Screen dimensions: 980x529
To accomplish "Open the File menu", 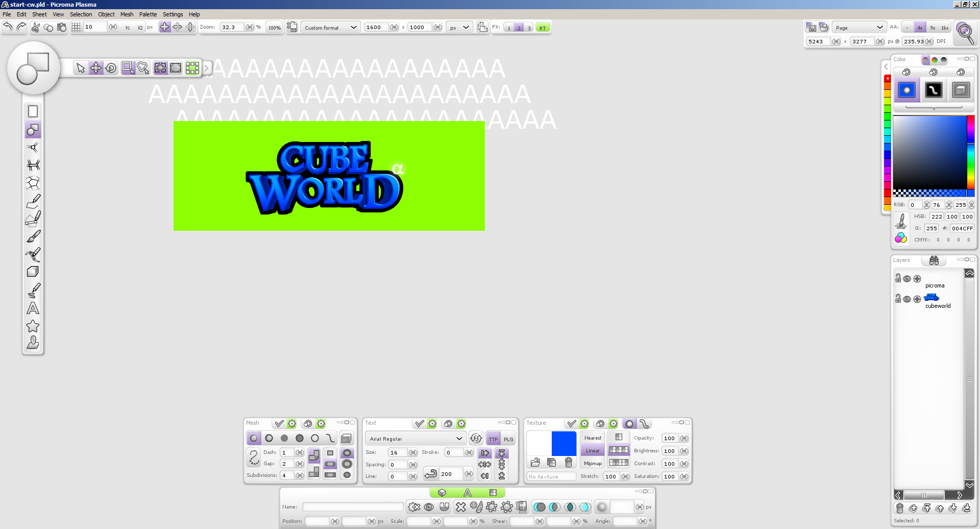I will pos(7,14).
